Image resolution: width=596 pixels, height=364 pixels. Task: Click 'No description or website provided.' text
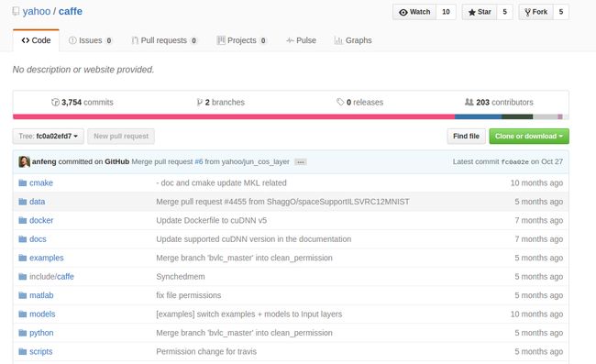tap(83, 70)
